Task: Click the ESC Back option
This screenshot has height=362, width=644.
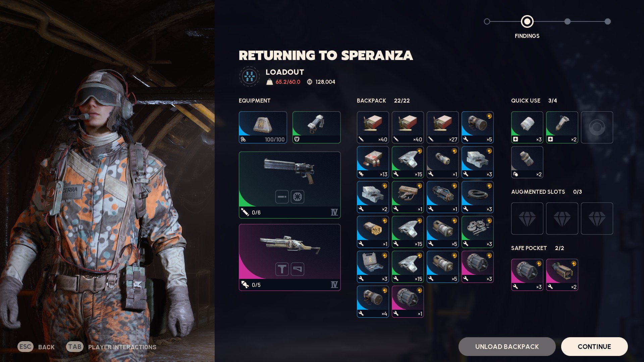Action: [x=36, y=347]
